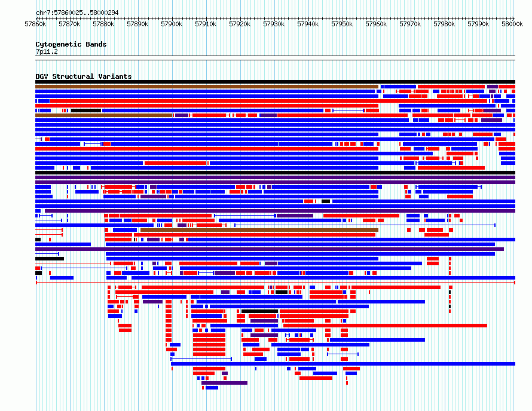Screen dimensions: 532x411
Task: Click the 58000k ruler label
Action: (512, 24)
